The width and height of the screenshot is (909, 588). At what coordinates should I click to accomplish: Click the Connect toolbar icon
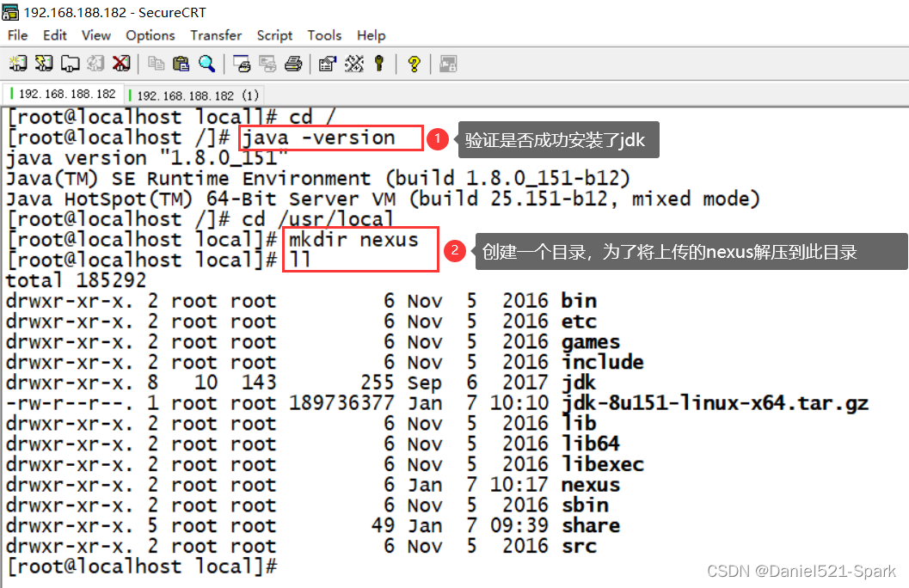pyautogui.click(x=17, y=64)
